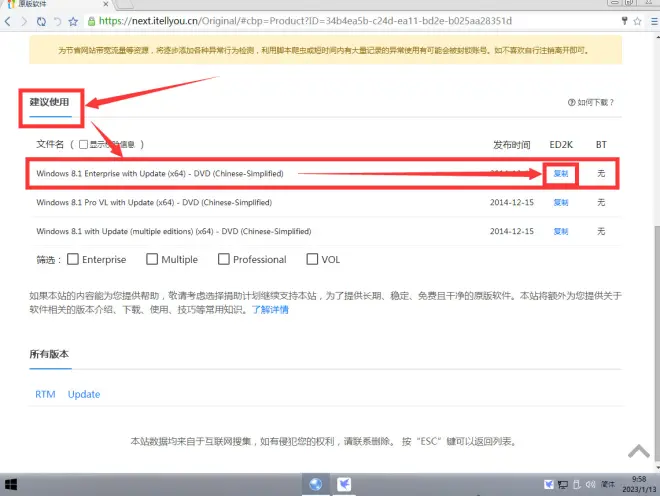Viewport: 660px width, 496px height.
Task: Bookmark page with star icon left of address
Action: [x=73, y=21]
